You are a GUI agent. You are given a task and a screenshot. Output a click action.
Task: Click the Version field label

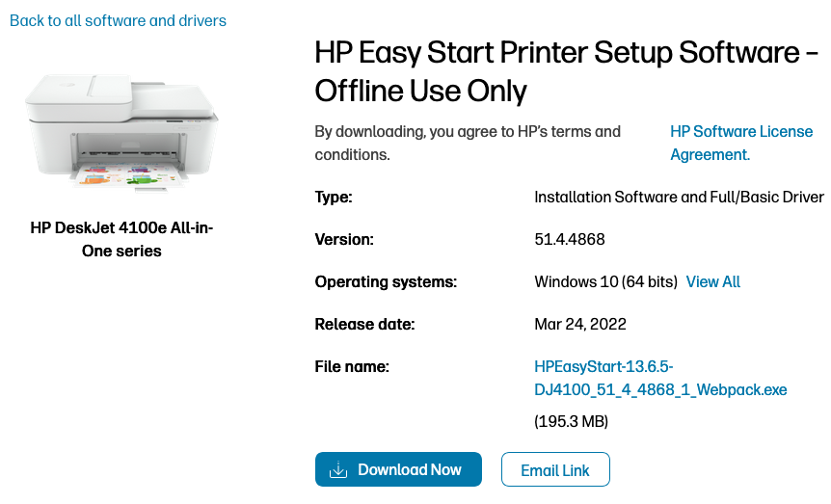344,239
